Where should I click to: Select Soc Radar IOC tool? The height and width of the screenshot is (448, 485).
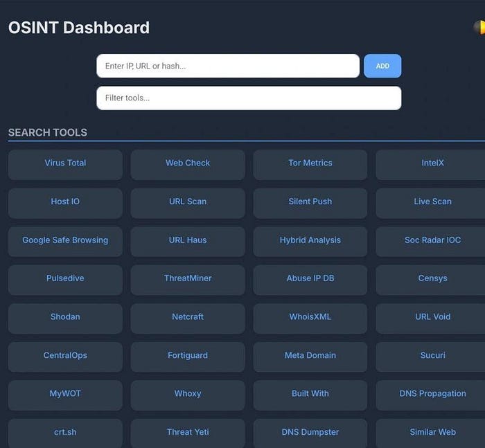coord(430,242)
